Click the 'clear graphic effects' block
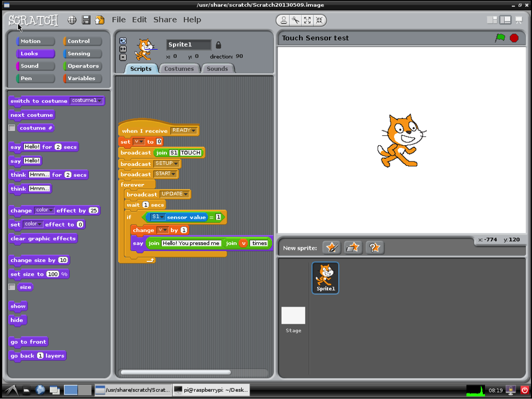Screen dimensions: 532x399 [x=43, y=239]
